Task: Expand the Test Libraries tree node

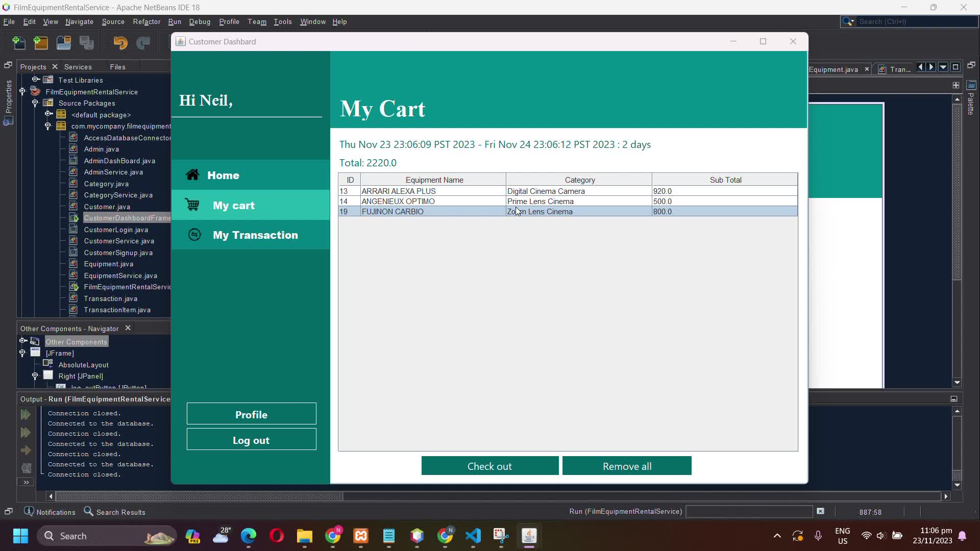Action: click(x=36, y=80)
